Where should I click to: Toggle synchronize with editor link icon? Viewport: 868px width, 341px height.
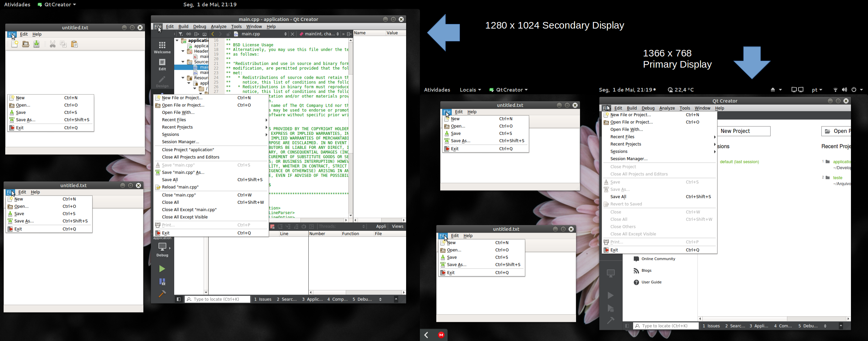tap(189, 34)
